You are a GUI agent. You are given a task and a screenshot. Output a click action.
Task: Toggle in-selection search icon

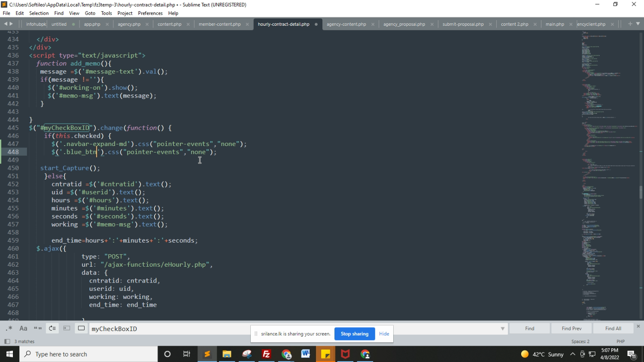pyautogui.click(x=67, y=329)
